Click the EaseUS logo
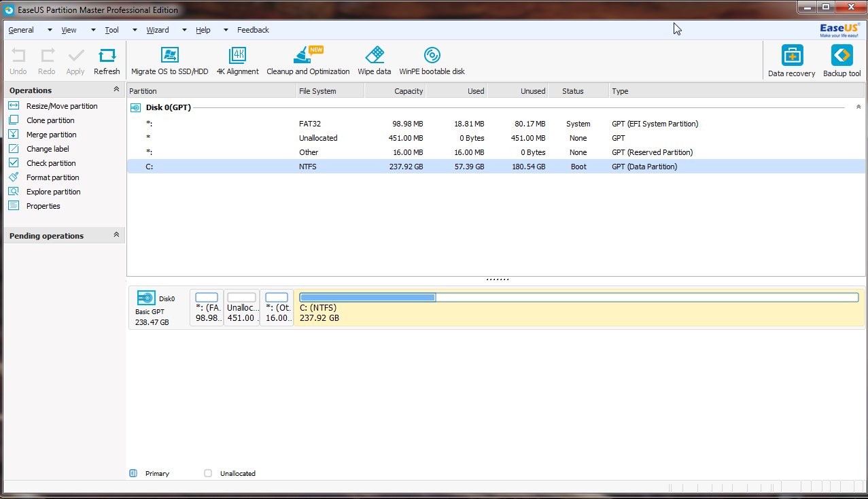This screenshot has width=868, height=499. click(x=840, y=31)
